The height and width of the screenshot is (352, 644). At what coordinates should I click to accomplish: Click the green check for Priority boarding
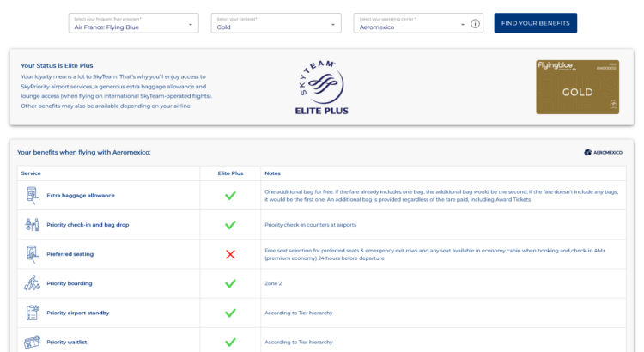click(230, 283)
